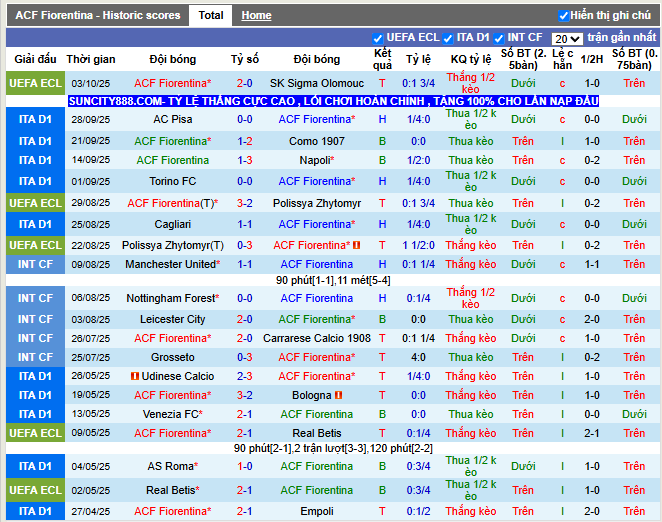
Task: Open Cagliari team link
Action: pos(173,224)
